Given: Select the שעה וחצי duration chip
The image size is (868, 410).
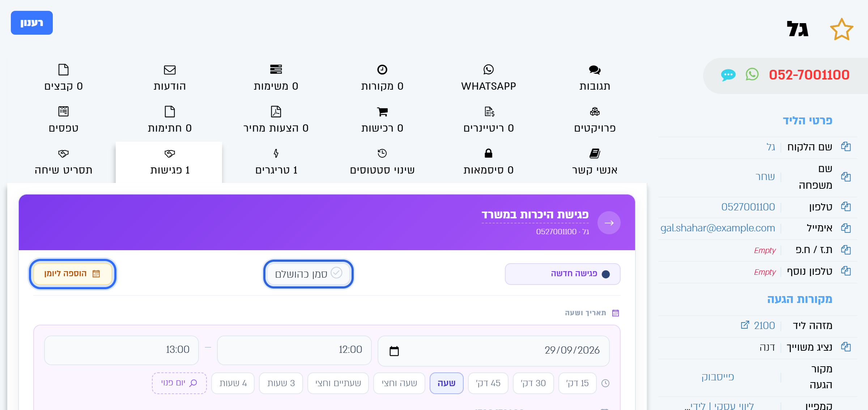Looking at the screenshot, I should [399, 383].
